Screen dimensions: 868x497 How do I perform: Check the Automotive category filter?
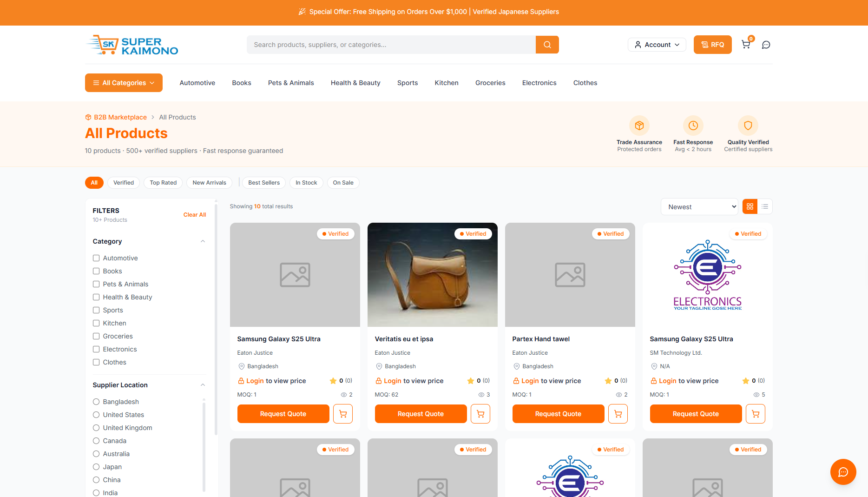click(x=96, y=258)
